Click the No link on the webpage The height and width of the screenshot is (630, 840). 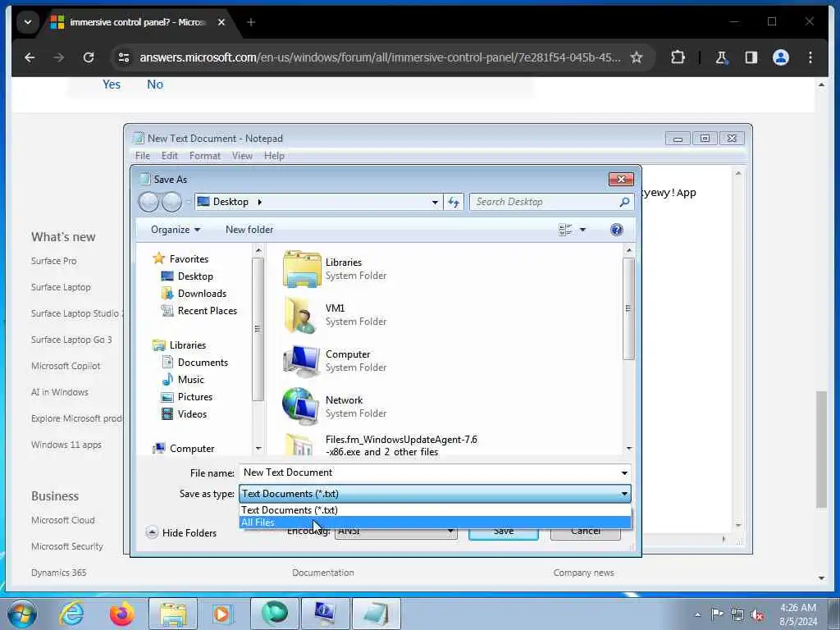[155, 84]
